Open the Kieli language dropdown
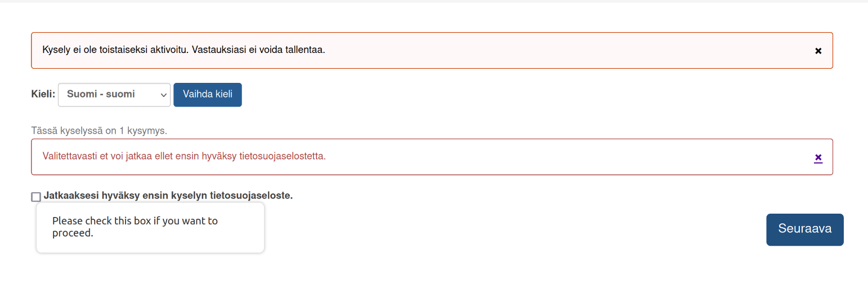 (114, 95)
